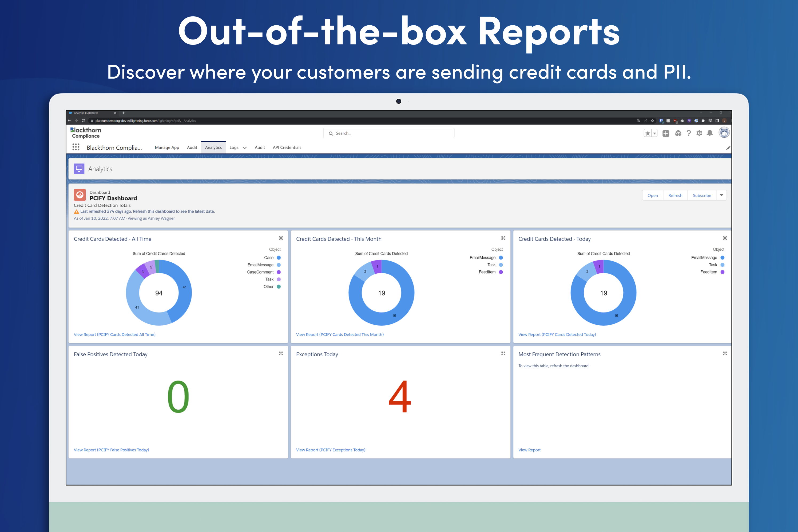798x532 pixels.
Task: Click the PCIFY Dashboard orange icon
Action: (x=80, y=195)
